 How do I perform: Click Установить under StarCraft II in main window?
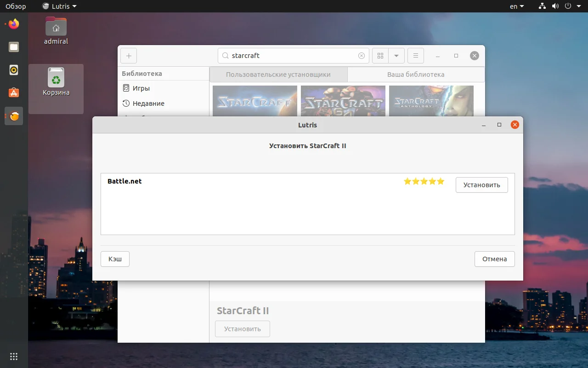(x=243, y=329)
